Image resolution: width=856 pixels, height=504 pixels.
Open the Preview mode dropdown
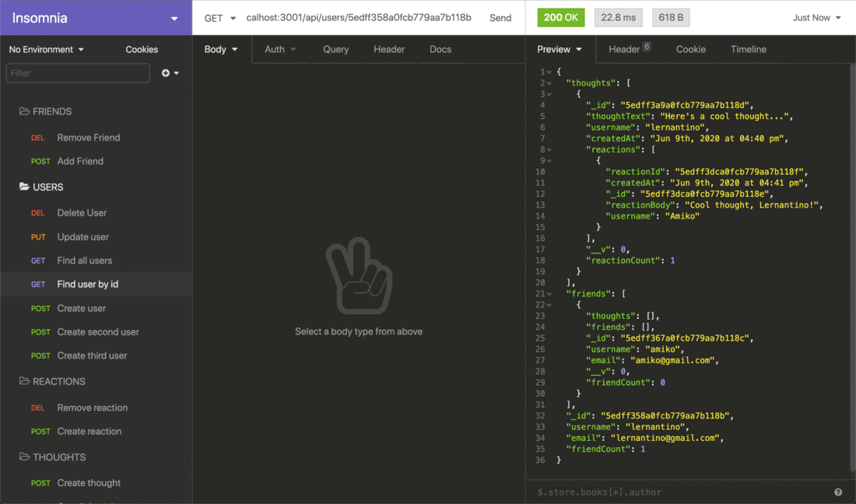(x=560, y=49)
